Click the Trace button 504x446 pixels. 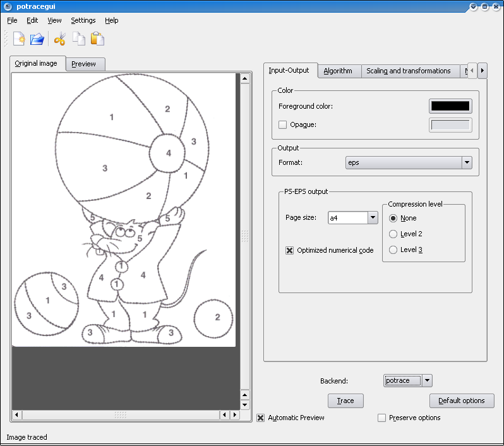coord(345,401)
